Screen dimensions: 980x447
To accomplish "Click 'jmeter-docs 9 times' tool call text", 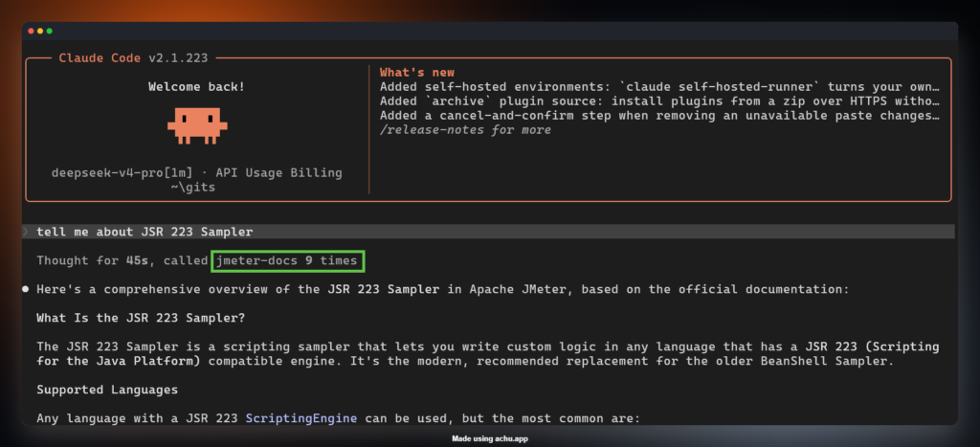I will (287, 260).
